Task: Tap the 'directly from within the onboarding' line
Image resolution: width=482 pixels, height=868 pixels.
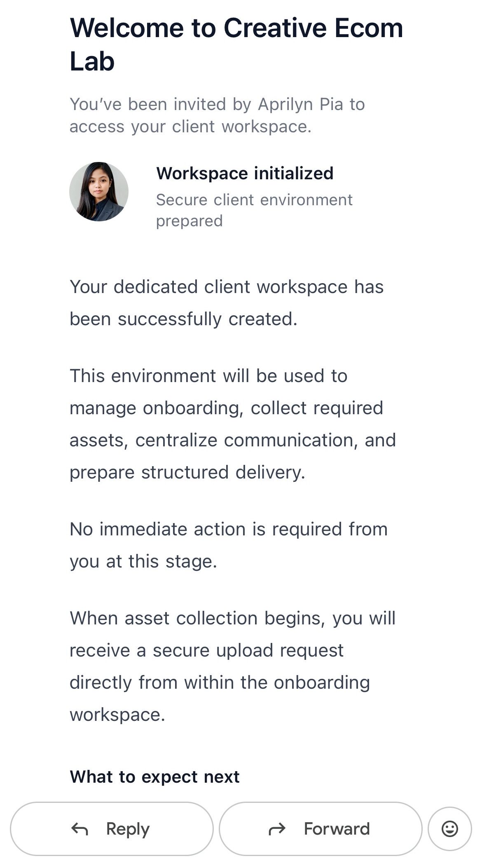Action: pos(220,683)
